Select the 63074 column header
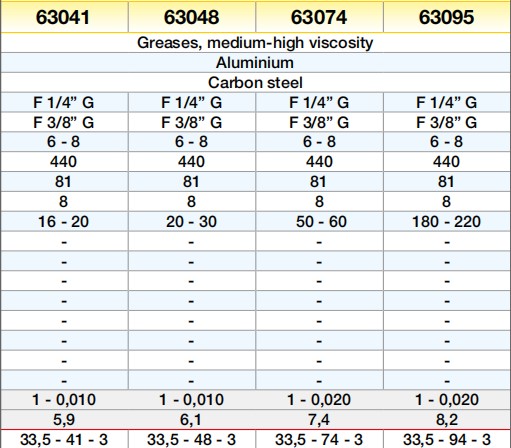 click(x=319, y=17)
